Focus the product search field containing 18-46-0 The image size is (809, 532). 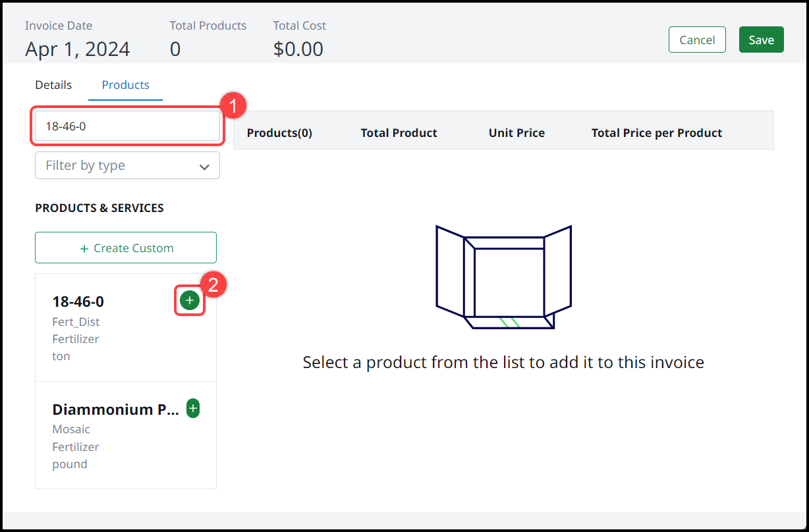127,126
